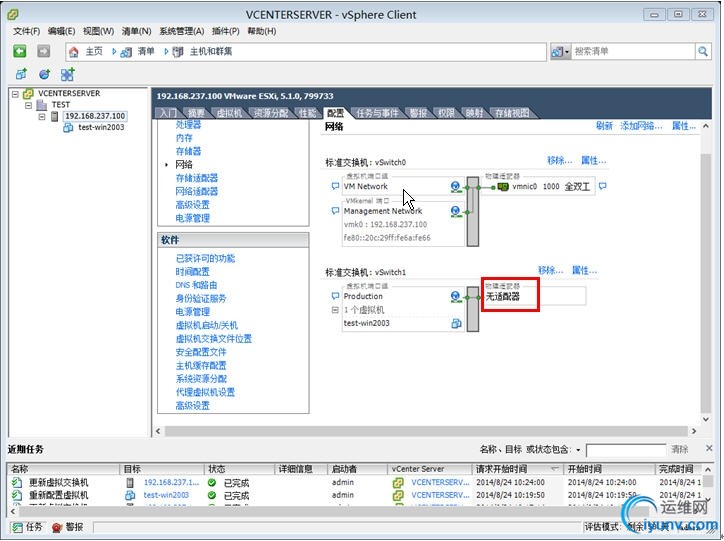This screenshot has width=724, height=541.
Task: Click the network pane horizontal scrollbar
Action: pyautogui.click(x=427, y=431)
